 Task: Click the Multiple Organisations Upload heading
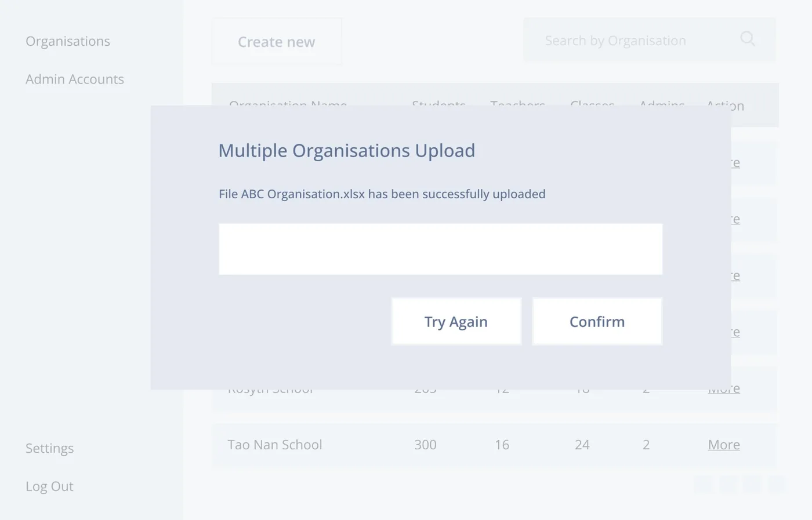coord(347,151)
